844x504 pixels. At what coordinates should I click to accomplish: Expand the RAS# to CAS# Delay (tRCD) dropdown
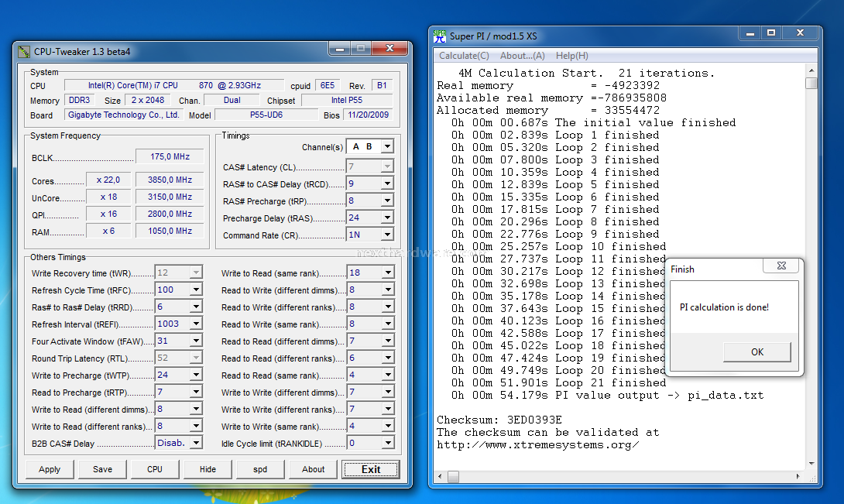click(387, 183)
